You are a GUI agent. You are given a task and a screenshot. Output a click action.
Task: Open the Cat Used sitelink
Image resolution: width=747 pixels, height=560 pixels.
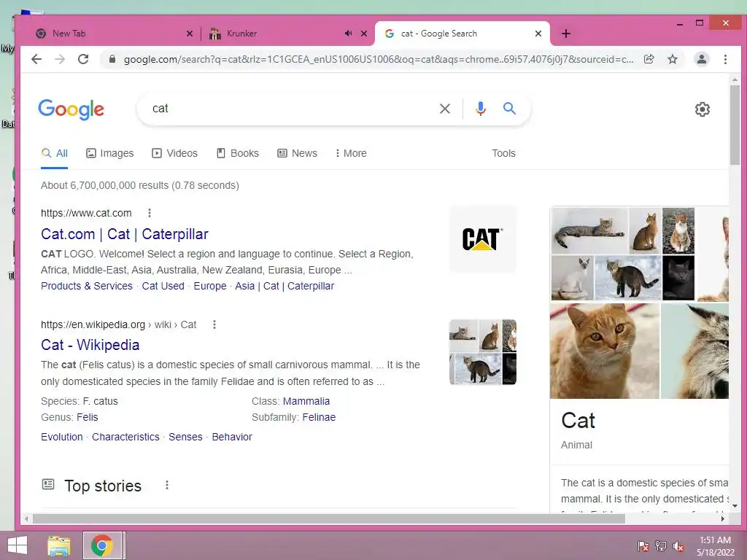click(163, 286)
